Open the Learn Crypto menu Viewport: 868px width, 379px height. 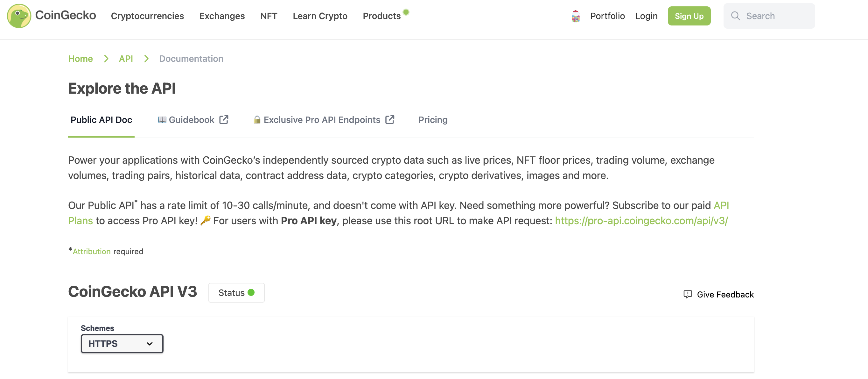coord(320,16)
